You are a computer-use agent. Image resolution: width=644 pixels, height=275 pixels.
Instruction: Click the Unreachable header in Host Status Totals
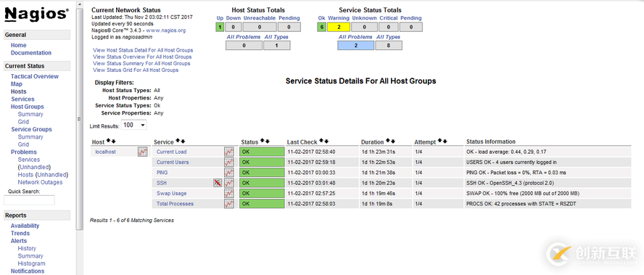point(259,18)
